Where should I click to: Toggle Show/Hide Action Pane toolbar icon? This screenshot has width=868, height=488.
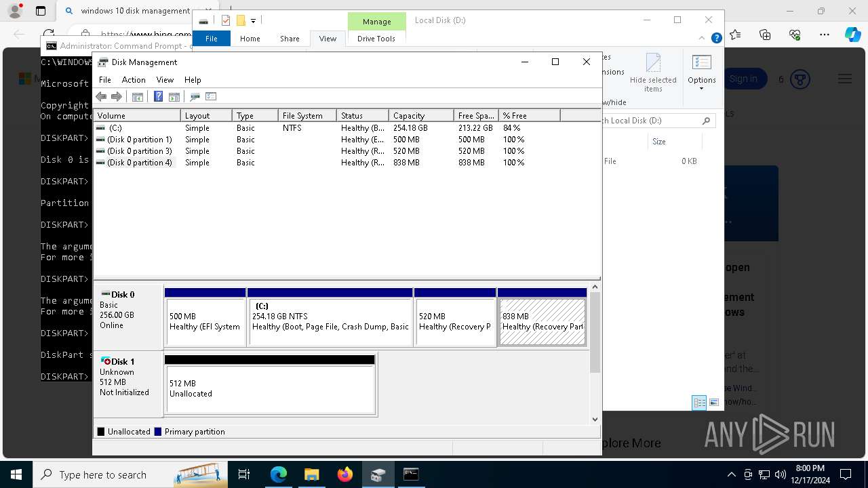coord(174,96)
